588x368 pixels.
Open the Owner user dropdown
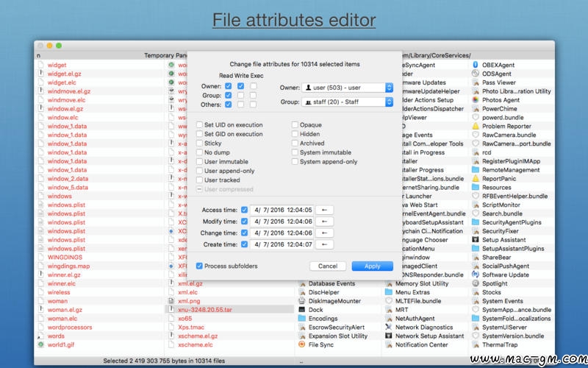(x=347, y=88)
